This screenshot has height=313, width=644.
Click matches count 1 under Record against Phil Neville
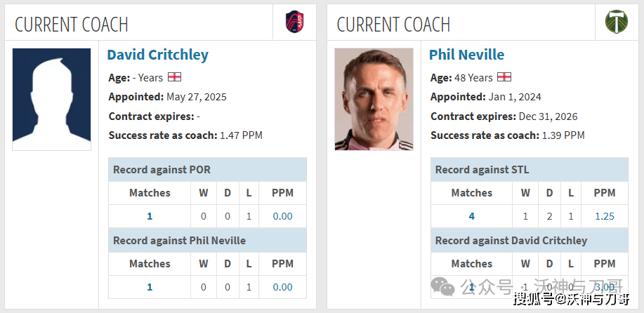150,287
